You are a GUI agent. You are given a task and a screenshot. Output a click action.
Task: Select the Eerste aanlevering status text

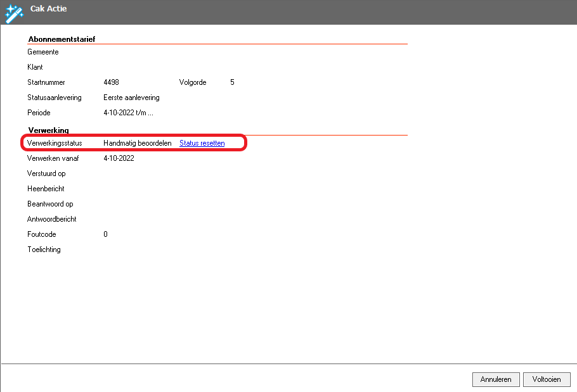pyautogui.click(x=131, y=98)
